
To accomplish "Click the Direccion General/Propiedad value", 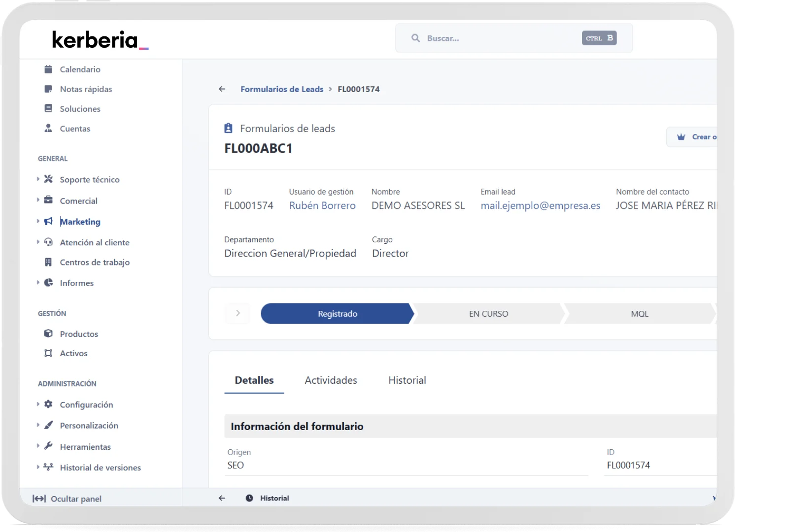I will [x=290, y=253].
